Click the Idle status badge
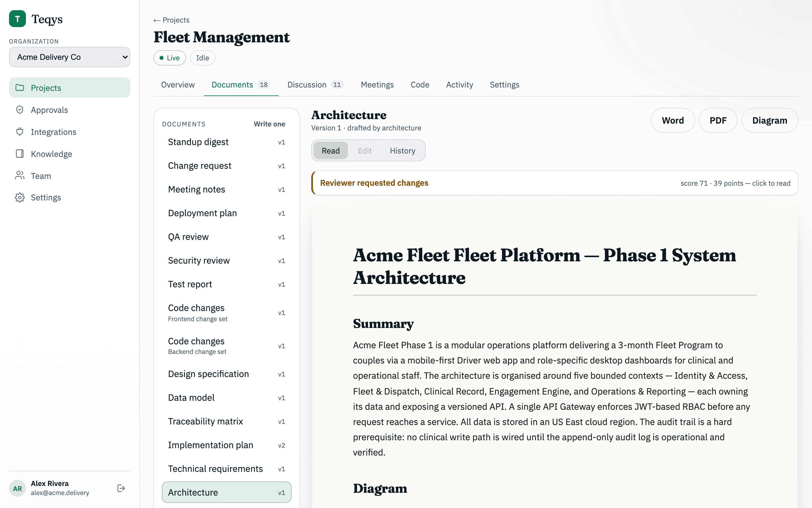This screenshot has height=508, width=812. point(202,58)
